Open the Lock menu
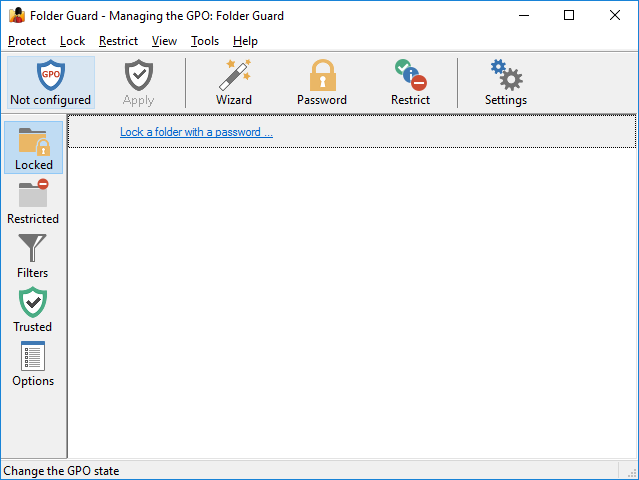 (73, 41)
